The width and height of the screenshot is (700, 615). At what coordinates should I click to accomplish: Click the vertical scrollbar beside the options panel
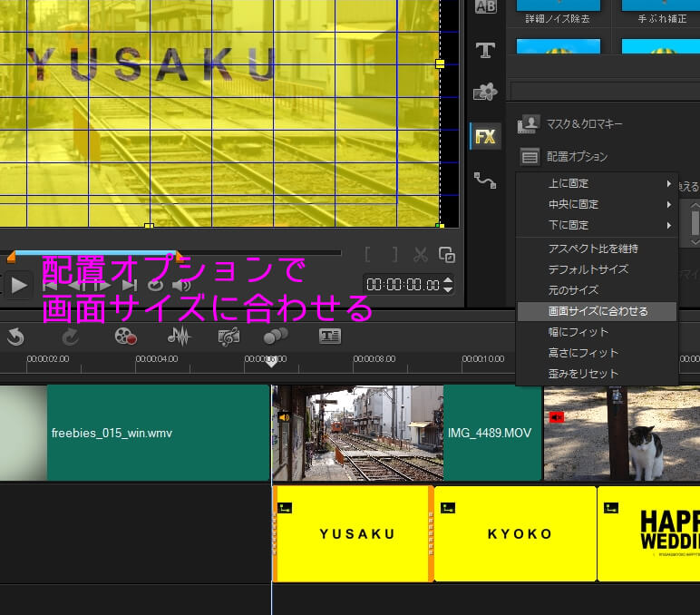tap(695, 223)
